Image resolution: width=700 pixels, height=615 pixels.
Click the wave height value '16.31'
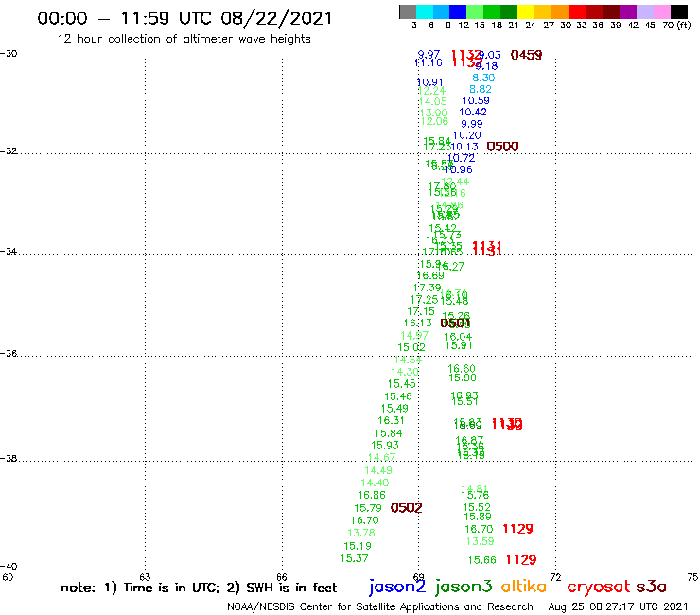(392, 420)
